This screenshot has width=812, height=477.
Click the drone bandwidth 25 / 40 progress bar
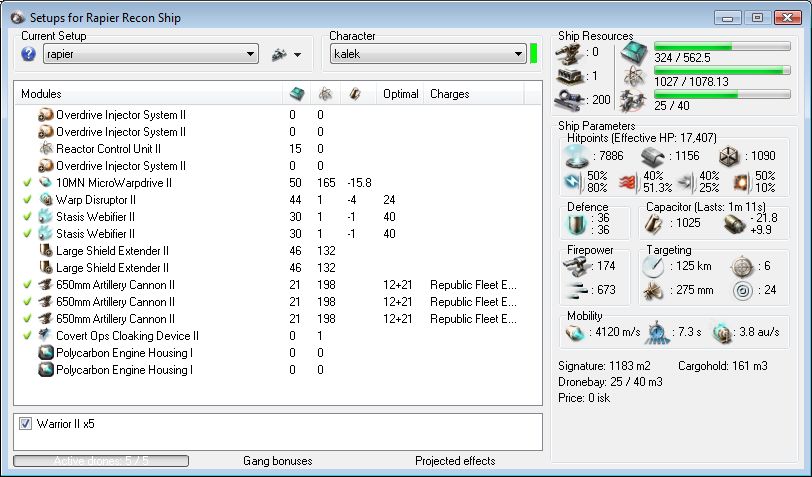[722, 94]
